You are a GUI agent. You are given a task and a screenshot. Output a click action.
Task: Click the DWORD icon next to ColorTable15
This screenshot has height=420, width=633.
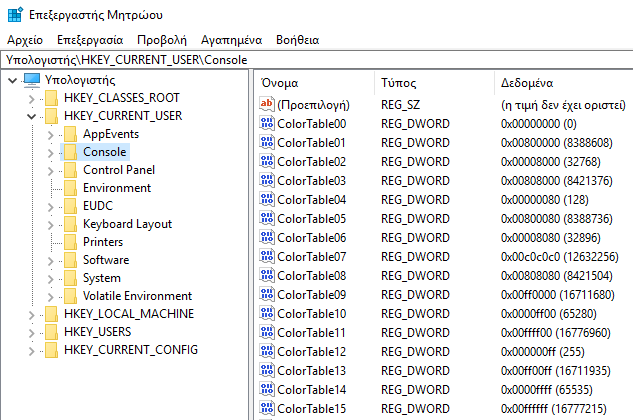[267, 409]
